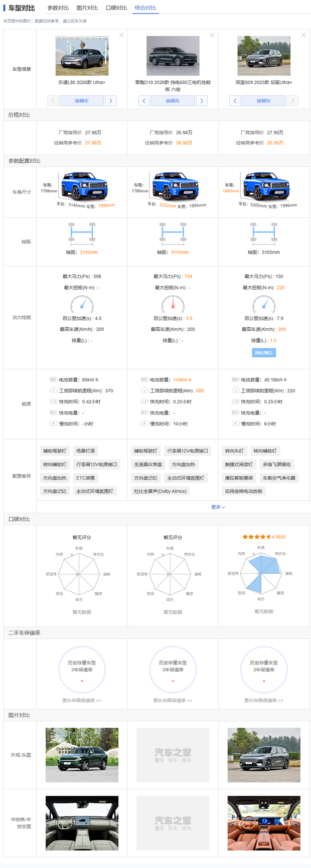Click 乐道L80 body size diagram
Image resolution: width=311 pixels, height=868 pixels.
(x=84, y=186)
